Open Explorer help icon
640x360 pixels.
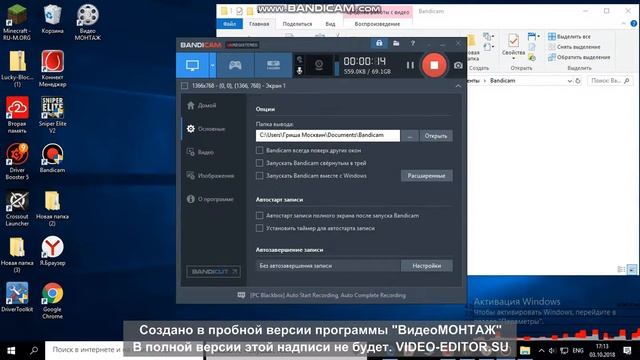pyautogui.click(x=634, y=24)
